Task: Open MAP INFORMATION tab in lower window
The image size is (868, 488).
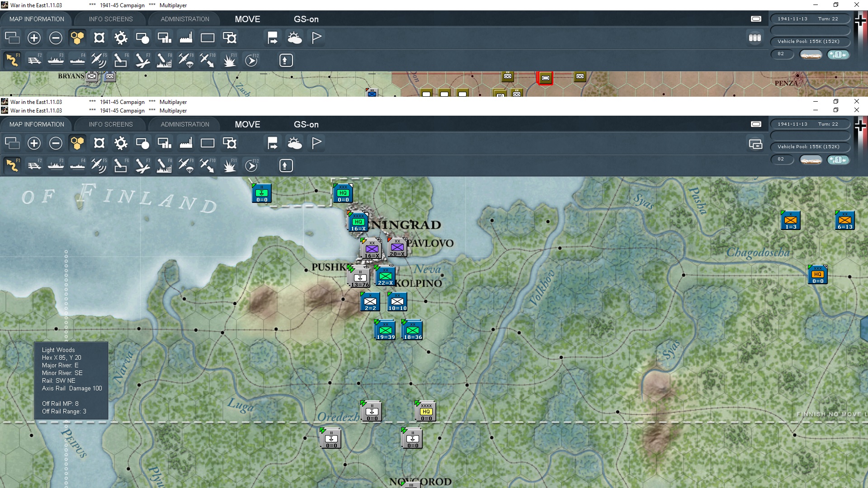Action: point(37,124)
